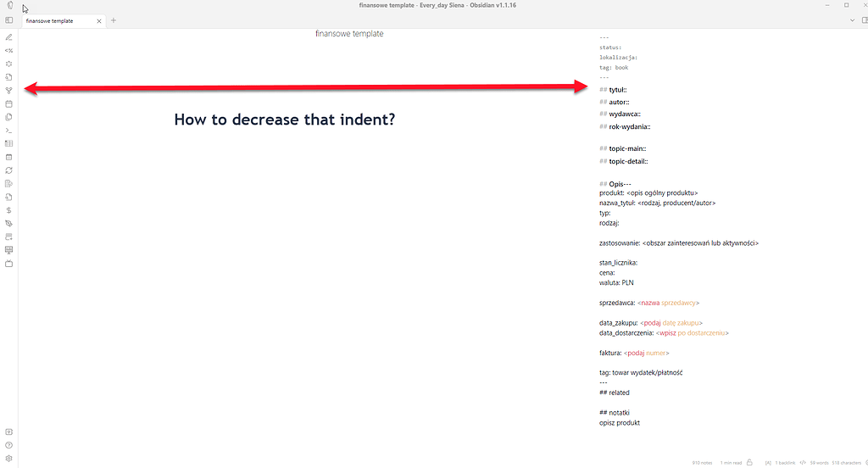
Task: Toggle source mode code icon in status bar
Action: point(803,462)
